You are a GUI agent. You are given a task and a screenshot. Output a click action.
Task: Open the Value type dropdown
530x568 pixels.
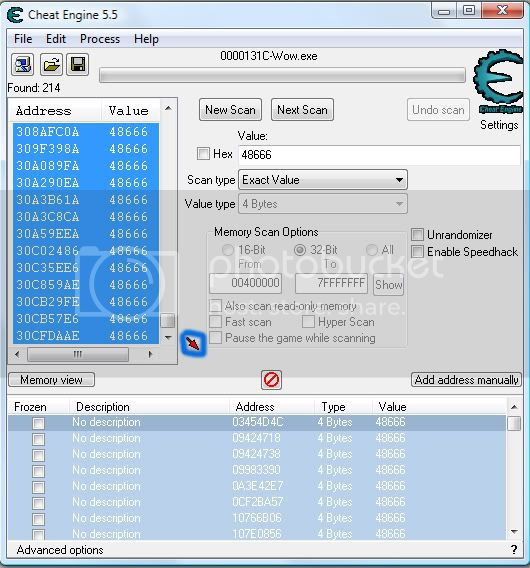323,204
